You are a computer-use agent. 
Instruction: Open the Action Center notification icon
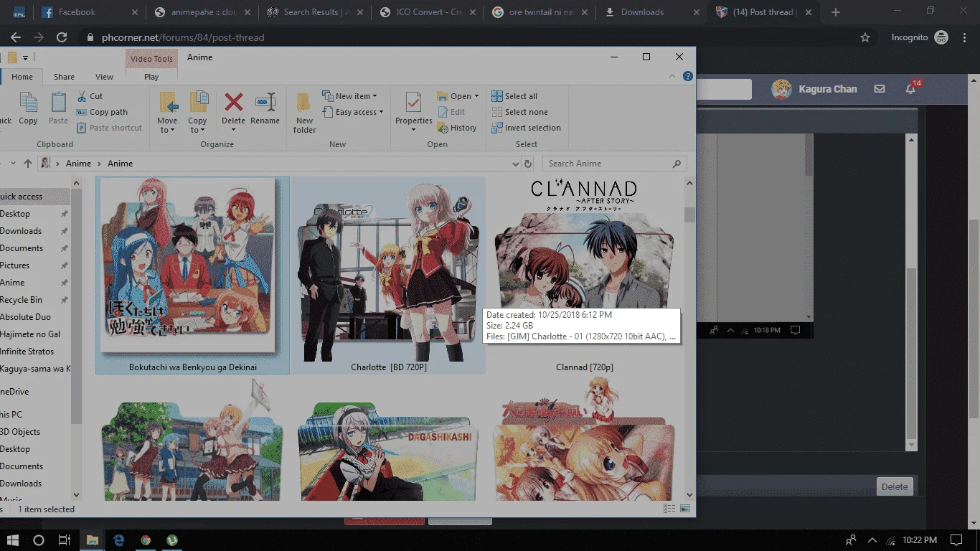pos(956,540)
